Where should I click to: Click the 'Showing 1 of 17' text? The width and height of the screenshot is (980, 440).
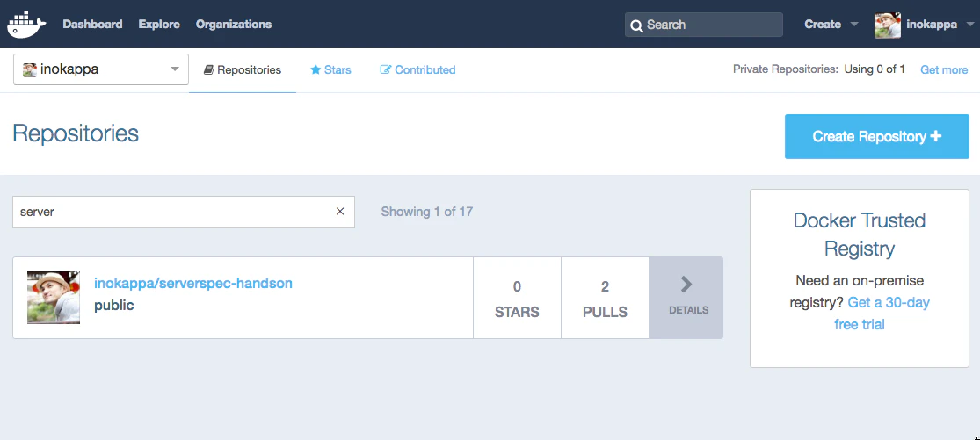tap(427, 212)
